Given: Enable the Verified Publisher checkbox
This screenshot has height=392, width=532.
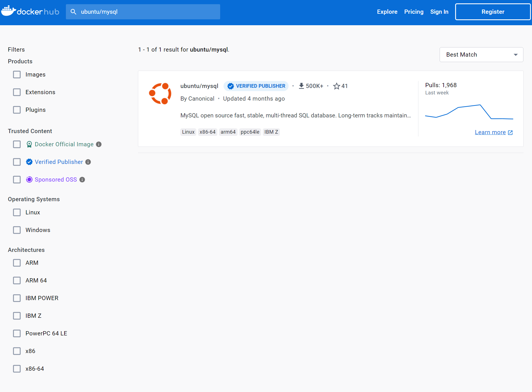Looking at the screenshot, I should click(x=17, y=162).
